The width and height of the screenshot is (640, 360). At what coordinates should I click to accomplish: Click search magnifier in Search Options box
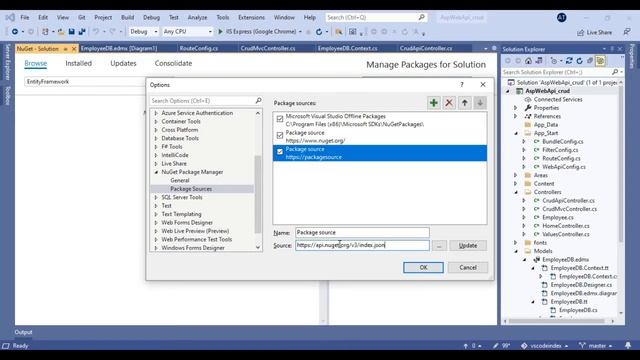(x=258, y=100)
